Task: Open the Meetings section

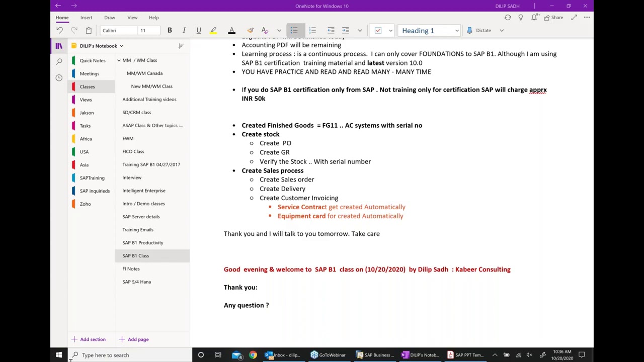Action: (x=90, y=73)
